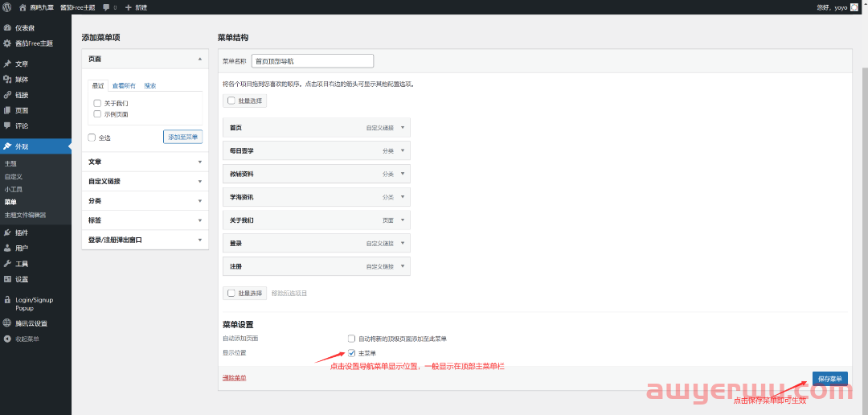Tick the 全选 select-all checkbox
This screenshot has width=868, height=415.
pyautogui.click(x=92, y=138)
